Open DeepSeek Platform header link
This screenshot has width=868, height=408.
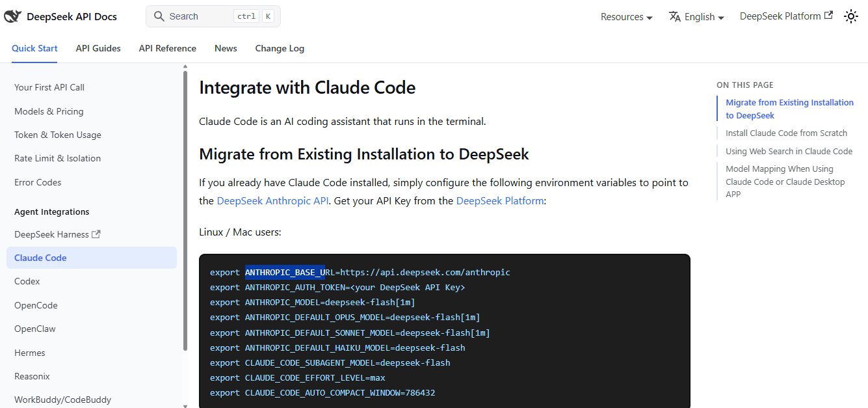tap(786, 16)
